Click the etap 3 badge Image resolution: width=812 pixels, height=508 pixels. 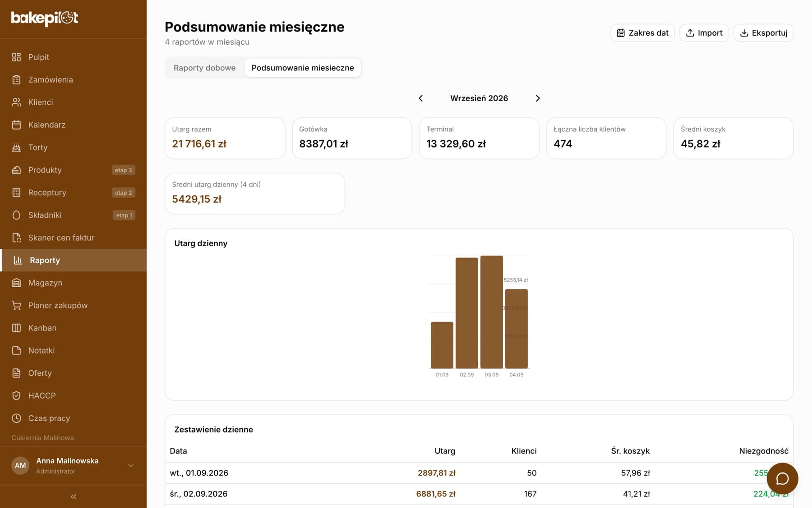pos(124,170)
